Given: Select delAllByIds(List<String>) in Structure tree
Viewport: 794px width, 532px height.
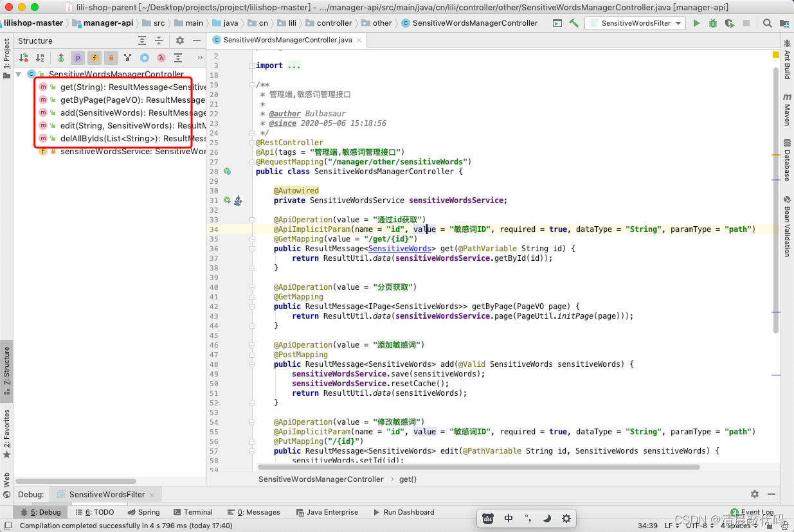Looking at the screenshot, I should click(122, 139).
